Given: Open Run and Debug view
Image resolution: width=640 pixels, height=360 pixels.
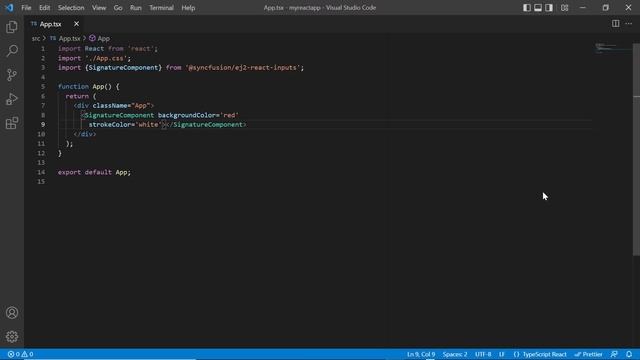Looking at the screenshot, I should (x=12, y=99).
